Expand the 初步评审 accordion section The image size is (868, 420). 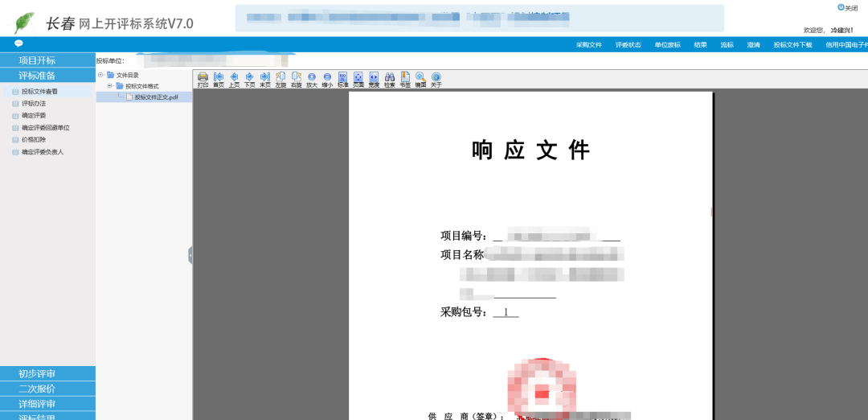pyautogui.click(x=47, y=373)
